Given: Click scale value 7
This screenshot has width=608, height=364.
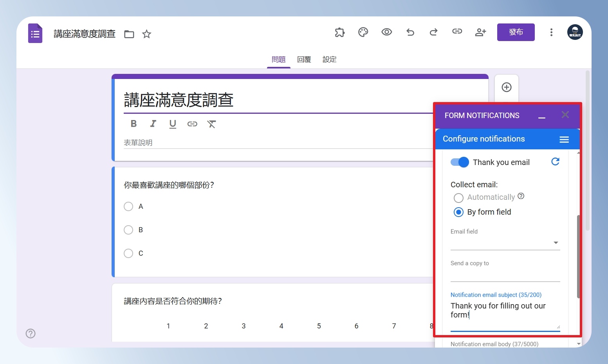Looking at the screenshot, I should [x=394, y=326].
